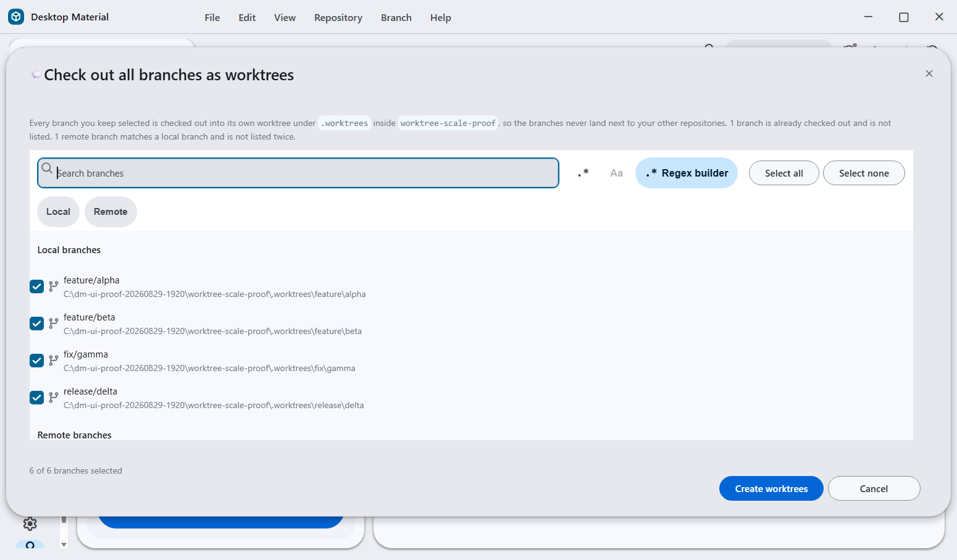957x560 pixels.
Task: Click the fix/gamma worktree path text
Action: point(209,369)
